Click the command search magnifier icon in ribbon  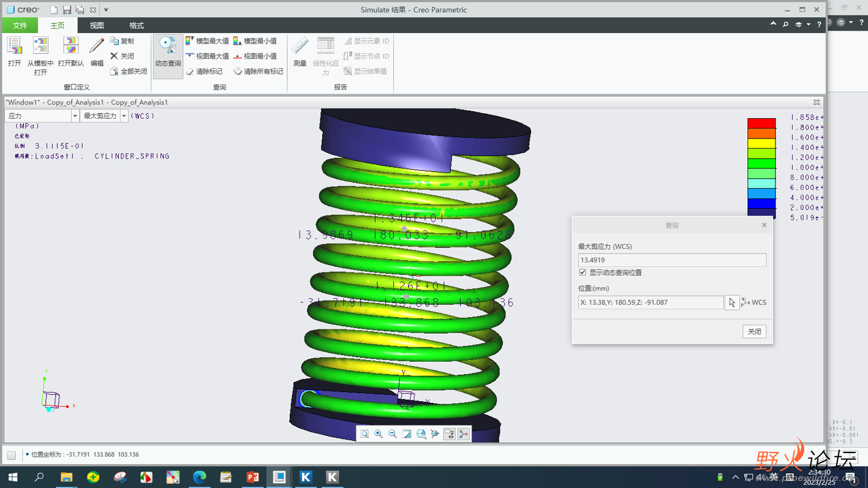coord(785,24)
